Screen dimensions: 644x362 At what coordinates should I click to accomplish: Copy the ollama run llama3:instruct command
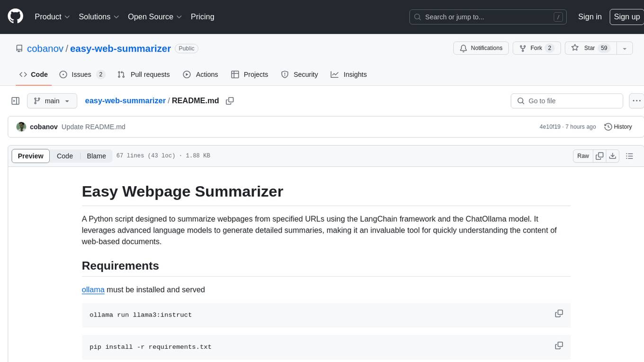559,314
